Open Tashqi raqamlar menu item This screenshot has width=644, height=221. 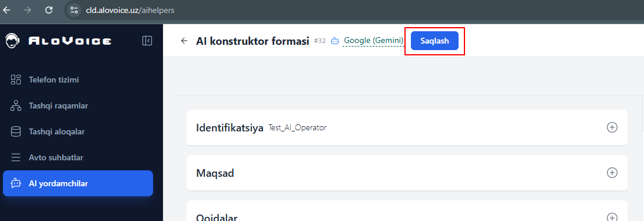[x=78, y=105]
